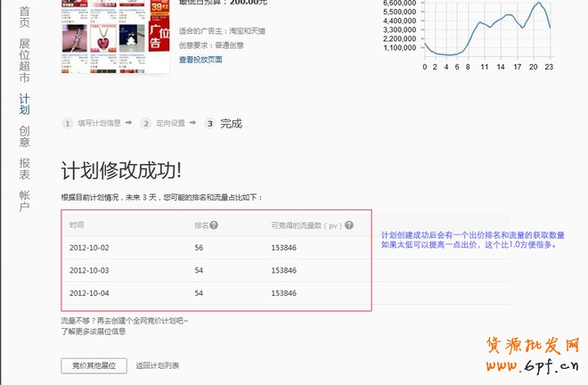Click the traffic line chart peak area

click(x=538, y=5)
